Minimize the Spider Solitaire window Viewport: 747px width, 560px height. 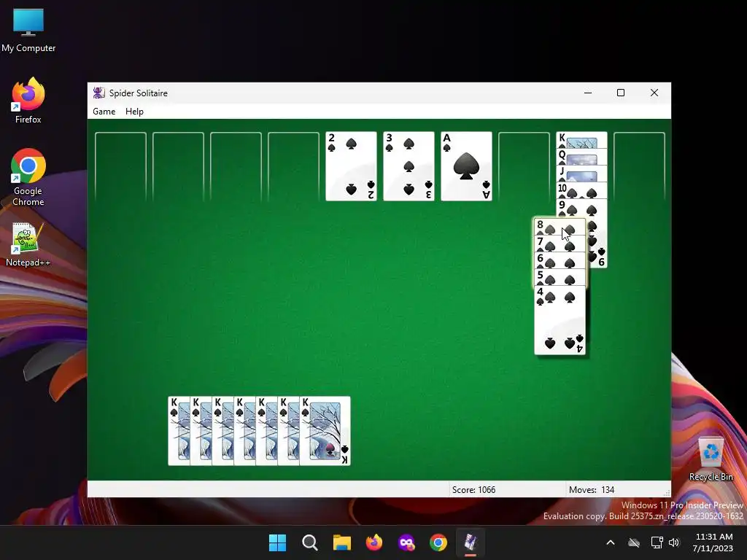point(588,93)
